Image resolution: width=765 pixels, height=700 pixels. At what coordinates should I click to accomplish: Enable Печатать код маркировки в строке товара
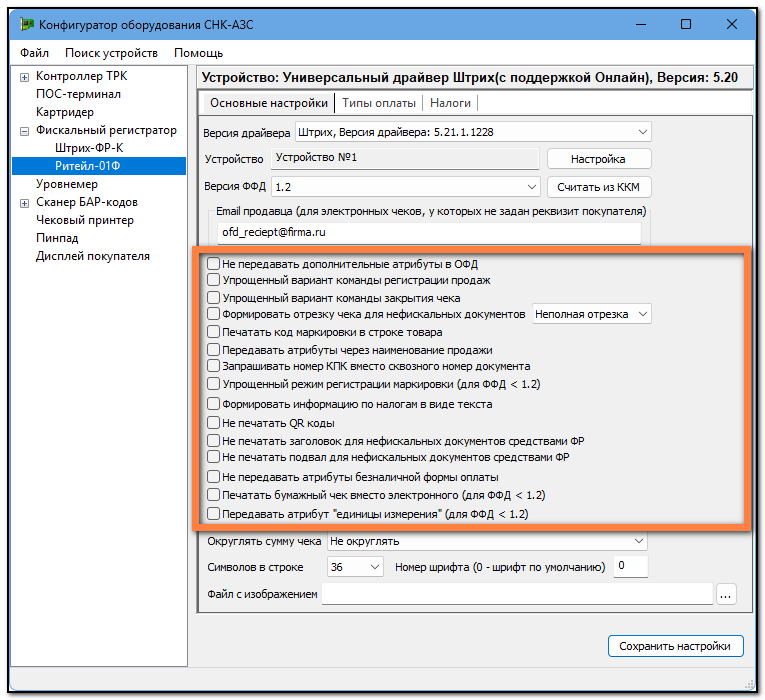(x=213, y=332)
